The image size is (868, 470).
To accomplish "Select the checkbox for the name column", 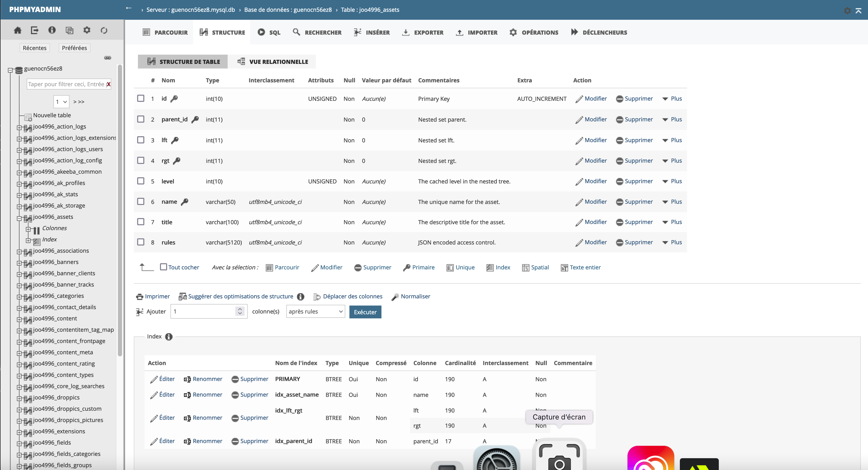I will pyautogui.click(x=141, y=202).
